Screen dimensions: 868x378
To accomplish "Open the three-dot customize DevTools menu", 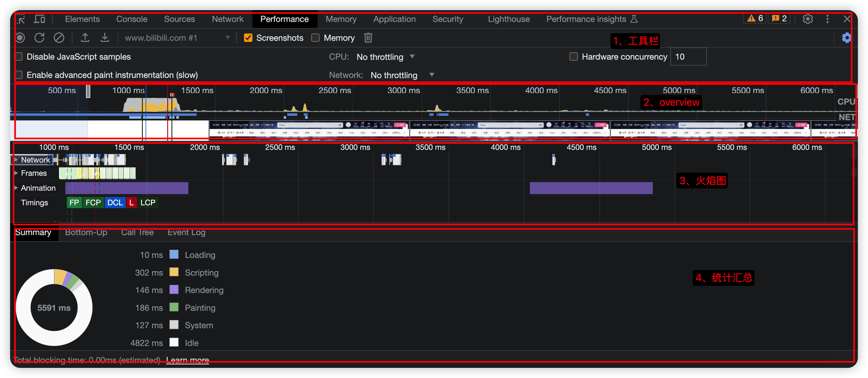I will 828,19.
